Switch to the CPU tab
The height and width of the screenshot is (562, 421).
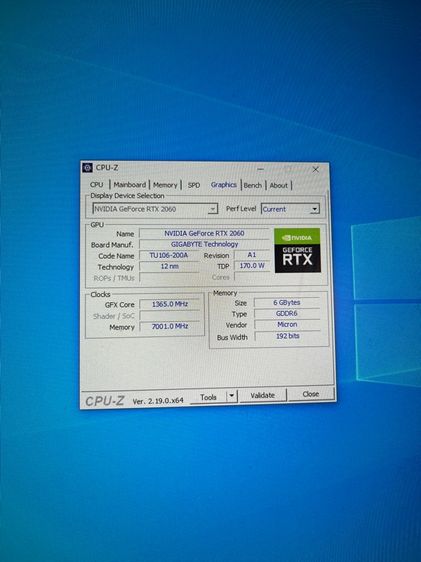(96, 185)
